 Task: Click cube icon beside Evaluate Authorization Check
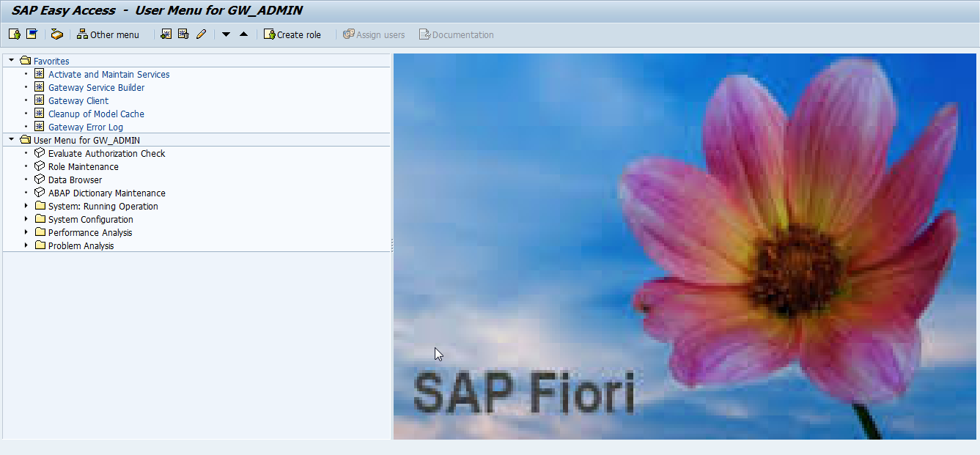click(x=40, y=153)
